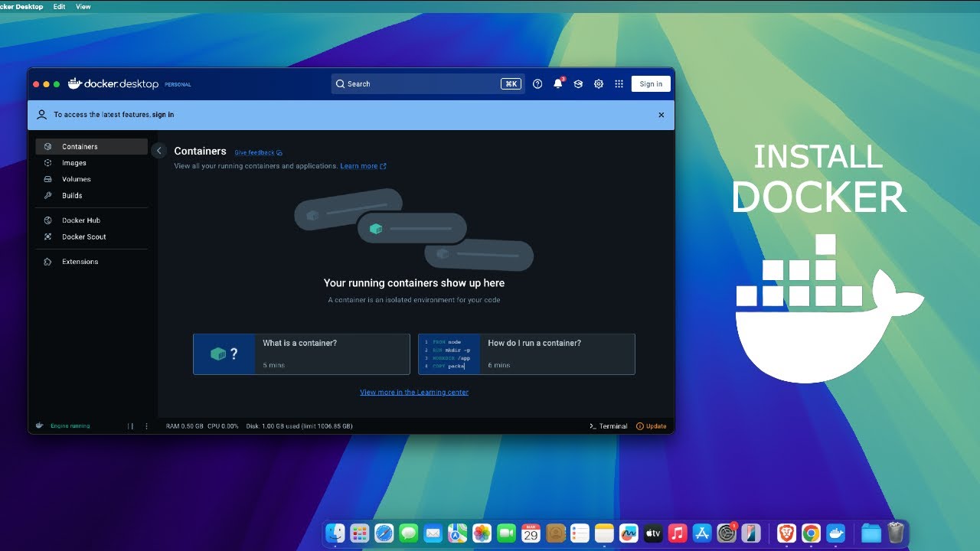Open Brave browser from the Dock
The image size is (980, 551).
coord(786,533)
